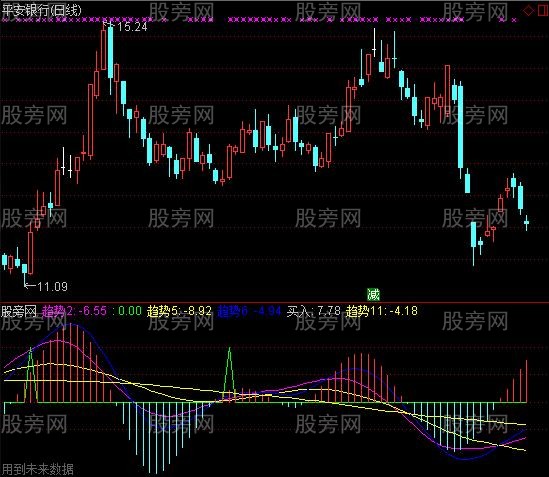
Task: Click the 趋势11:-4.18 indicator value
Action: coord(382,311)
